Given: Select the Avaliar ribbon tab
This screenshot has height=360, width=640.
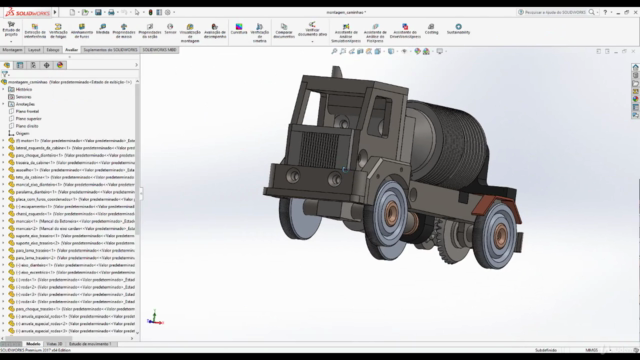Looking at the screenshot, I should [71, 50].
